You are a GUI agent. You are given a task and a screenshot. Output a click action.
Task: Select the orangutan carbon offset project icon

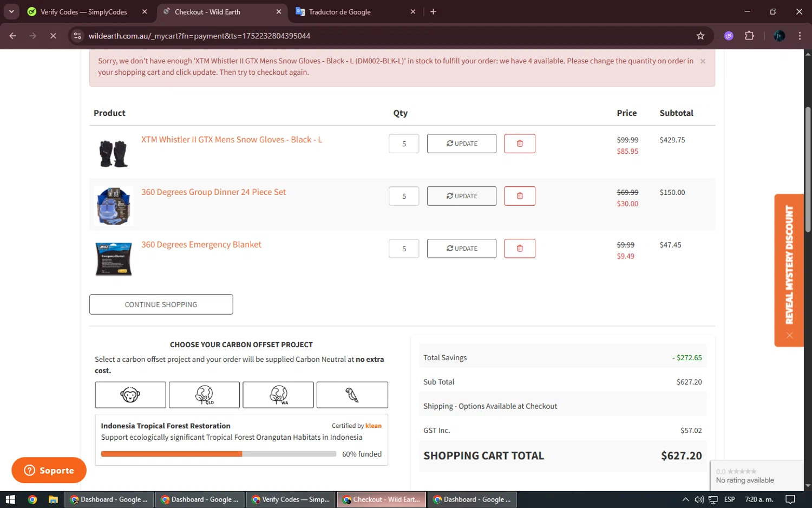130,395
